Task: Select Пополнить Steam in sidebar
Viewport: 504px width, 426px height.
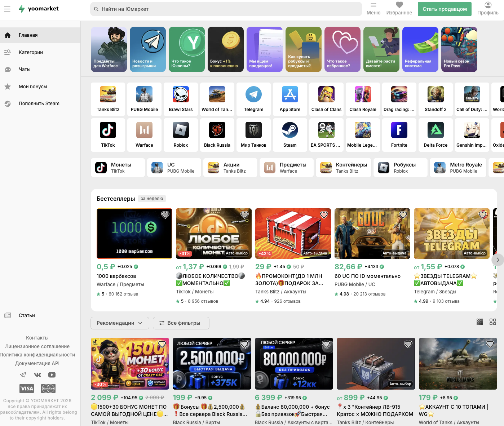Action: [x=40, y=103]
